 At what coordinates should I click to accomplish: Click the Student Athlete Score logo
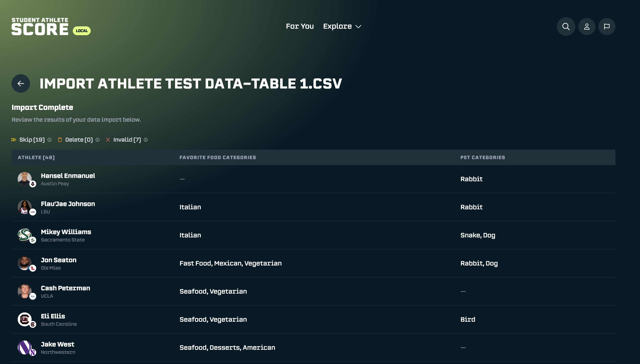coord(40,27)
